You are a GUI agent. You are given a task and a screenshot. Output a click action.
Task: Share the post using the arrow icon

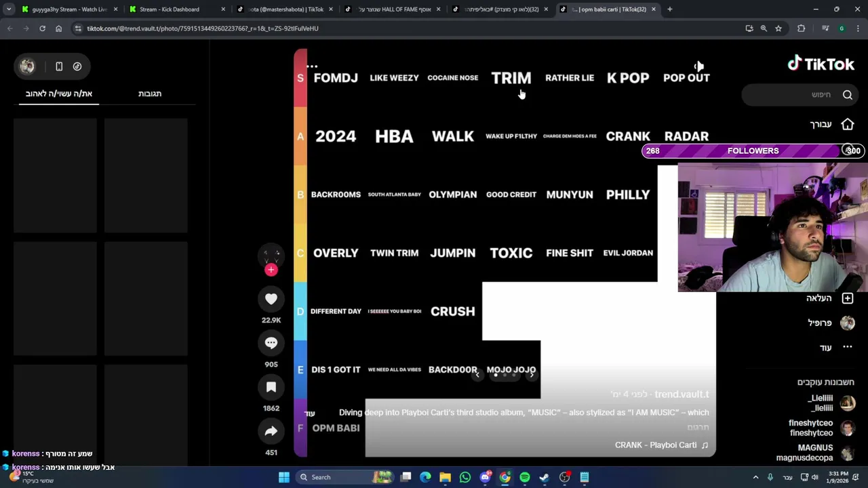click(271, 431)
